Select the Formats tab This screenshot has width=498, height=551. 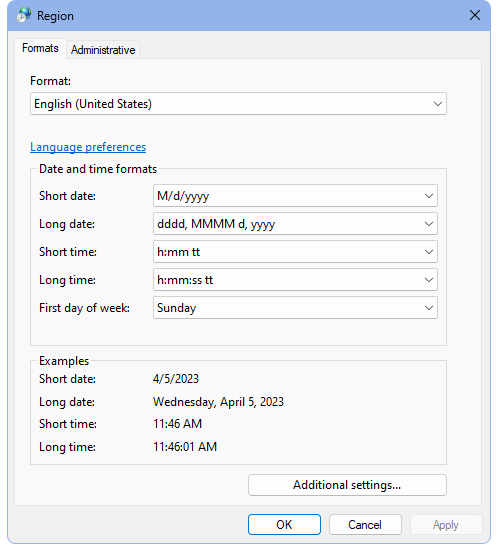(x=40, y=48)
